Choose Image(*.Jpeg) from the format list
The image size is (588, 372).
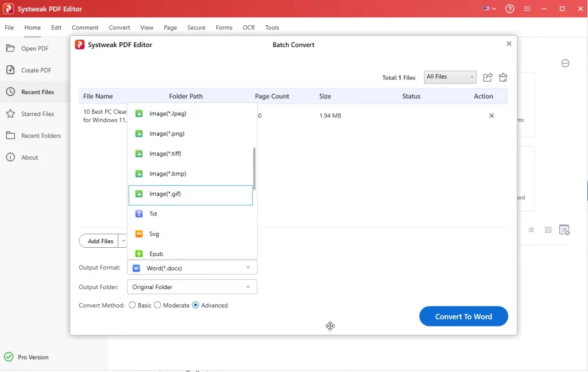(191, 113)
